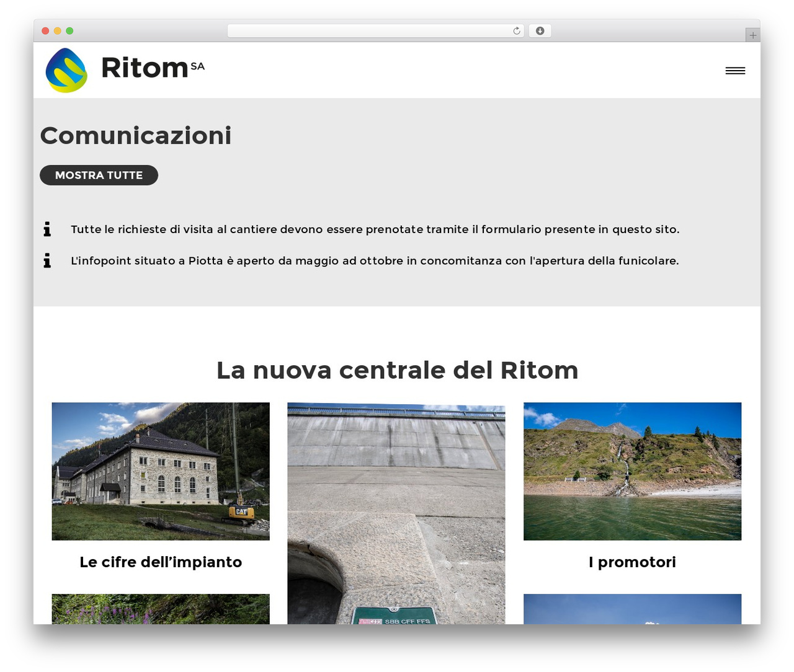Click the reload icon in address bar
Image resolution: width=794 pixels, height=672 pixels.
click(516, 31)
